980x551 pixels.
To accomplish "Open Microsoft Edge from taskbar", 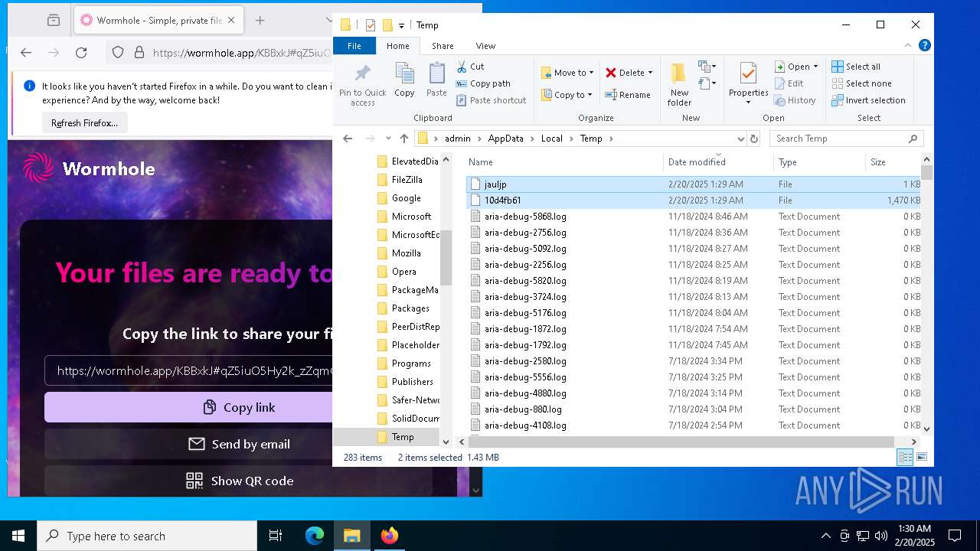I will 315,536.
